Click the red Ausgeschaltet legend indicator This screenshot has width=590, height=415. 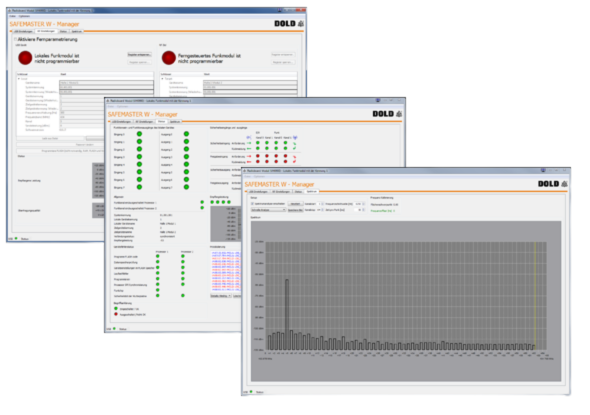click(116, 314)
